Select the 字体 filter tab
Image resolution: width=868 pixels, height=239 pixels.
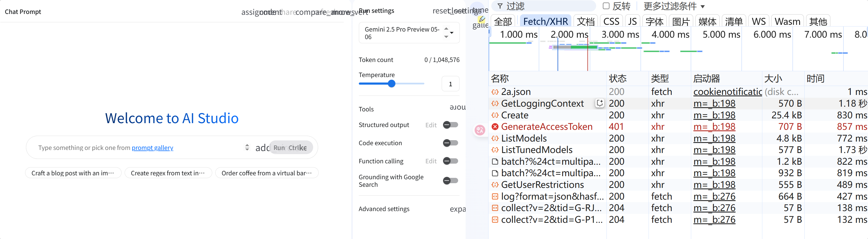[x=654, y=21]
